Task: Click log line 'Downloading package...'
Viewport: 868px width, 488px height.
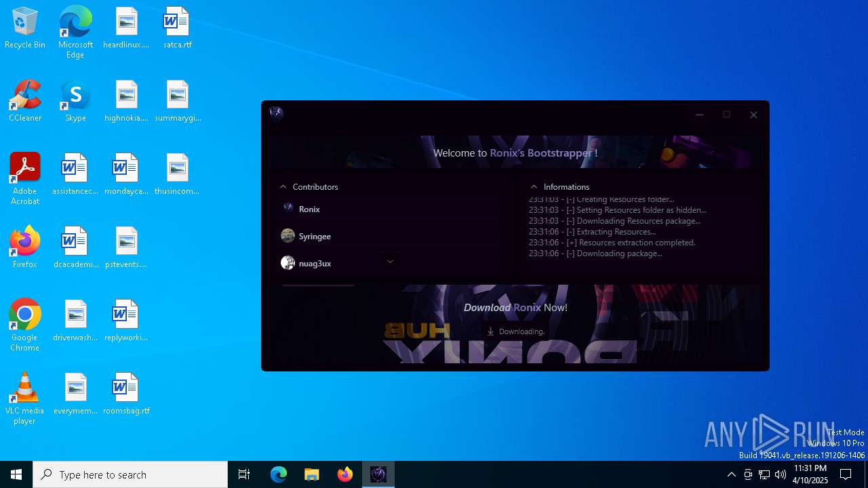Action: [x=595, y=253]
